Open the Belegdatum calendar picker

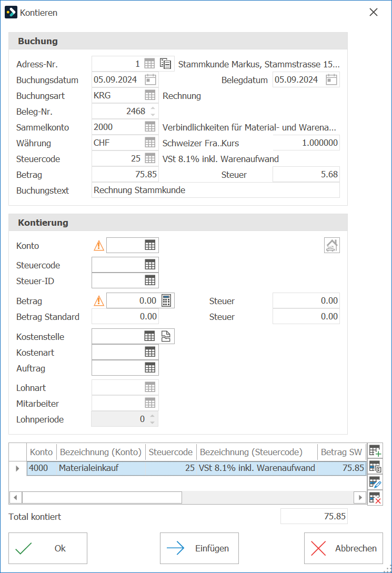coord(331,79)
